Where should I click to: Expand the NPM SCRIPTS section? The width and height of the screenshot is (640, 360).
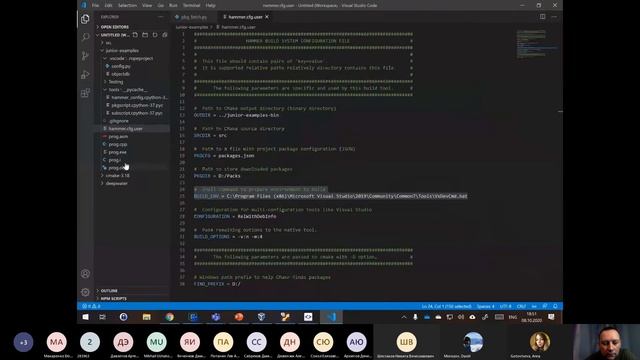click(113, 298)
